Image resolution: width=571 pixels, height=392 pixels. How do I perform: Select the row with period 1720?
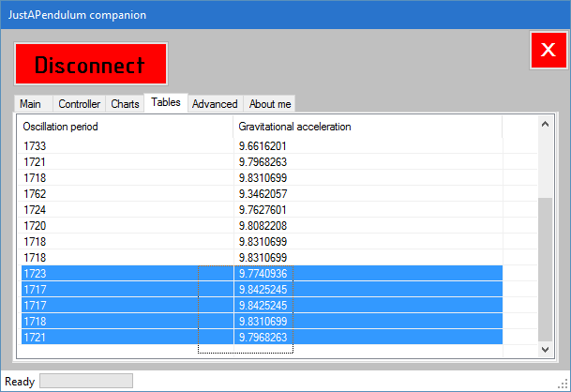261,226
